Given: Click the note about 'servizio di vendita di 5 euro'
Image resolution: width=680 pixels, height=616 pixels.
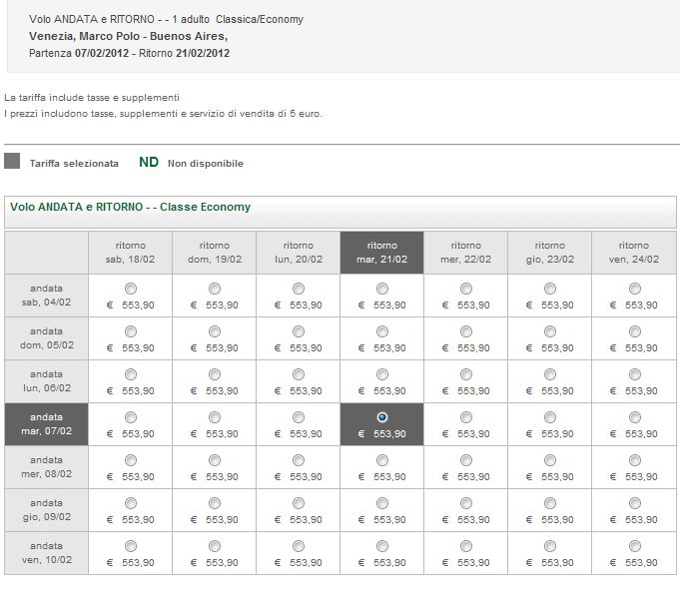Looking at the screenshot, I should 163,114.
